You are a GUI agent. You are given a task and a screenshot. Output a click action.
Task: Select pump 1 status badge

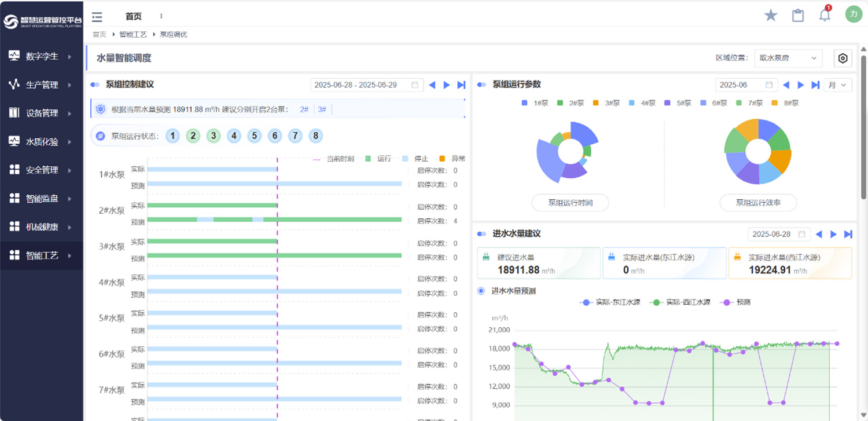pyautogui.click(x=172, y=136)
